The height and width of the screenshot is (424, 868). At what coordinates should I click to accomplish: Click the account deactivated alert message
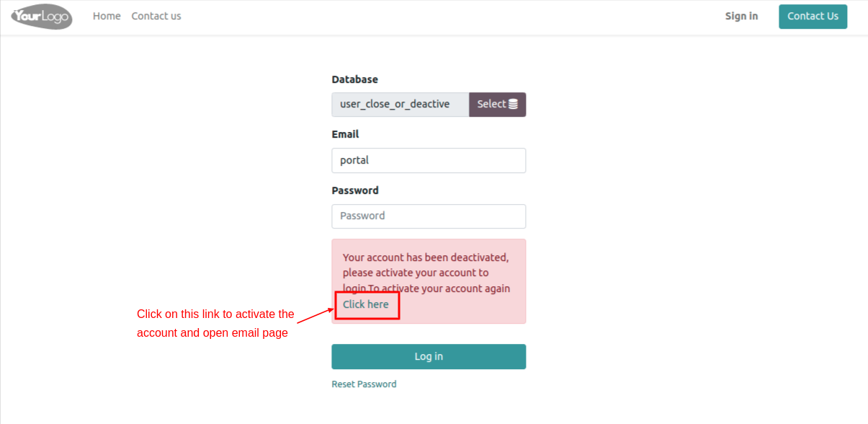coord(429,281)
